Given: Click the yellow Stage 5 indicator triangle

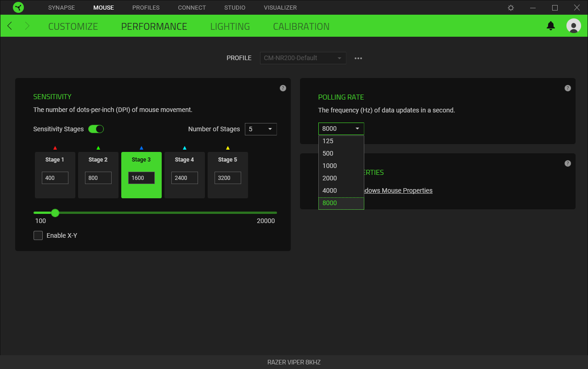Looking at the screenshot, I should (228, 148).
